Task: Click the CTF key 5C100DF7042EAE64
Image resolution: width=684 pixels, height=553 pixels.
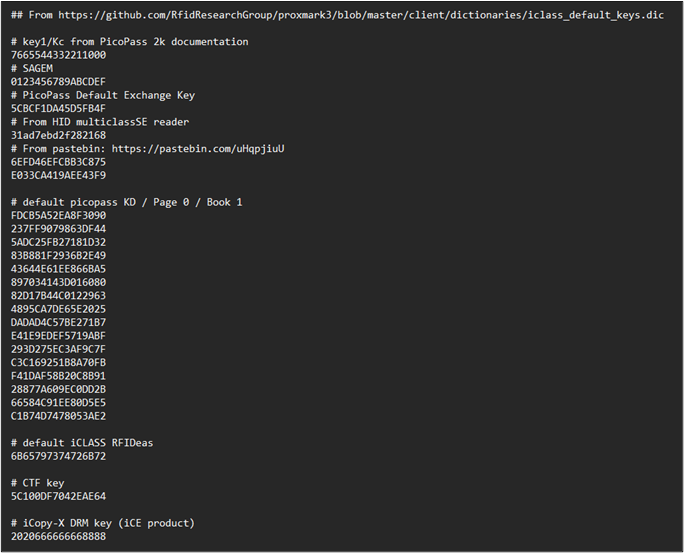Action: click(x=58, y=496)
